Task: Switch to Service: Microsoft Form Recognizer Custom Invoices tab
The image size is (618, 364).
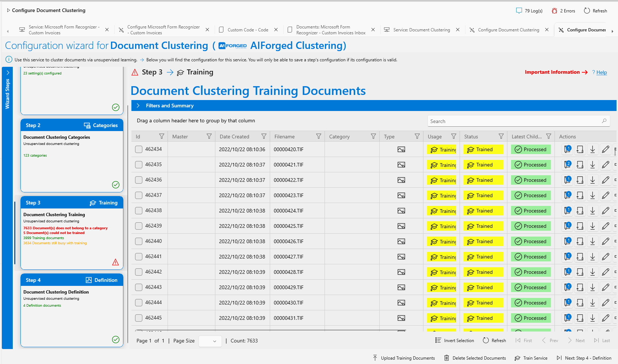Action: [60, 30]
